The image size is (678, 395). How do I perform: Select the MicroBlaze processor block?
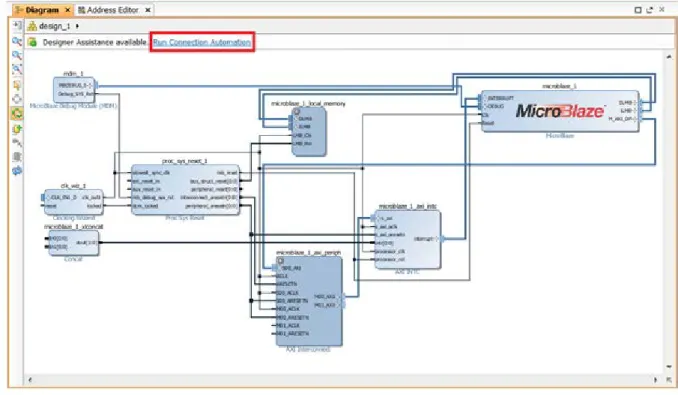point(560,111)
